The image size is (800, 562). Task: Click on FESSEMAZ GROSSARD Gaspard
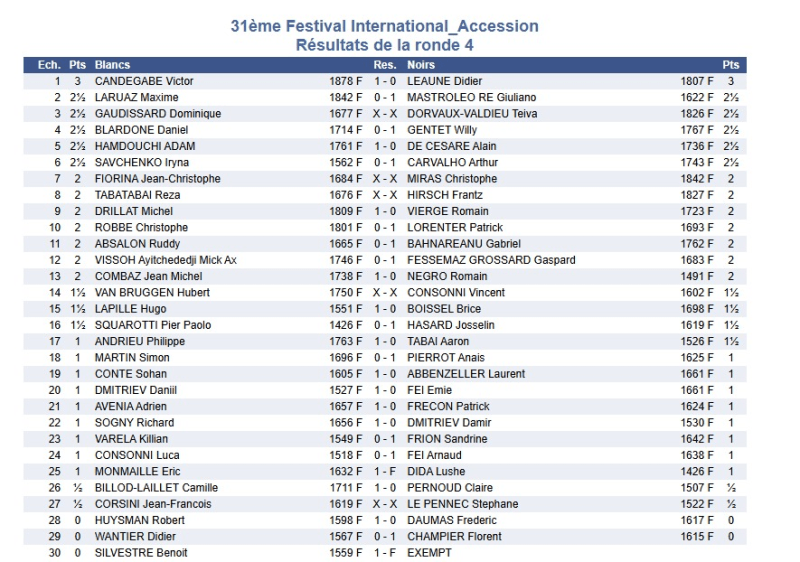(491, 260)
